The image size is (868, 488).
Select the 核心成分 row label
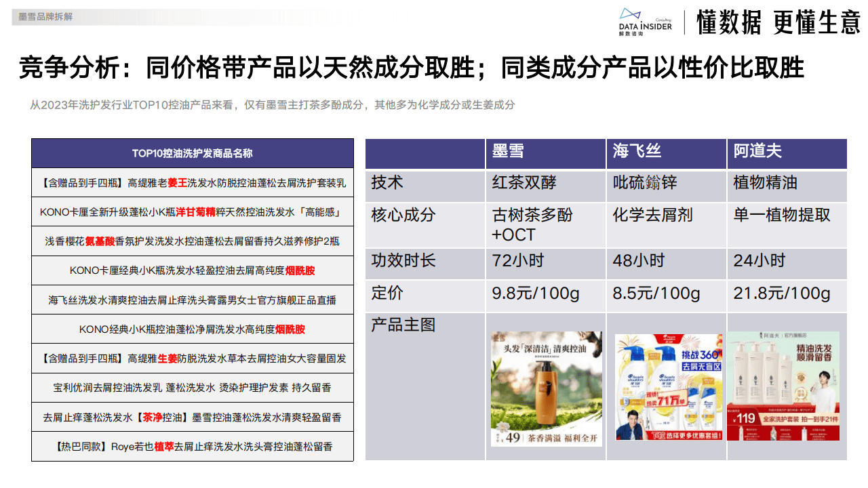(x=425, y=225)
